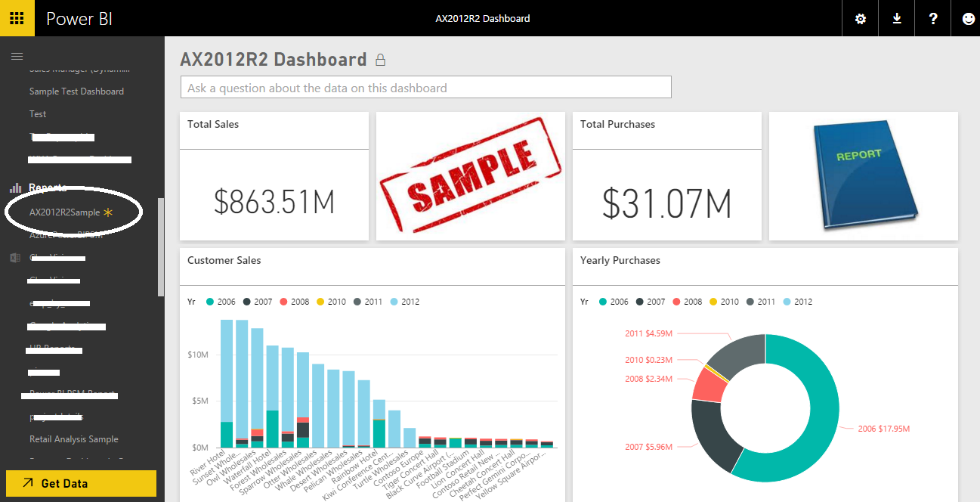Image resolution: width=980 pixels, height=502 pixels.
Task: Click the 2007 legend dot in Customer Sales
Action: (247, 302)
